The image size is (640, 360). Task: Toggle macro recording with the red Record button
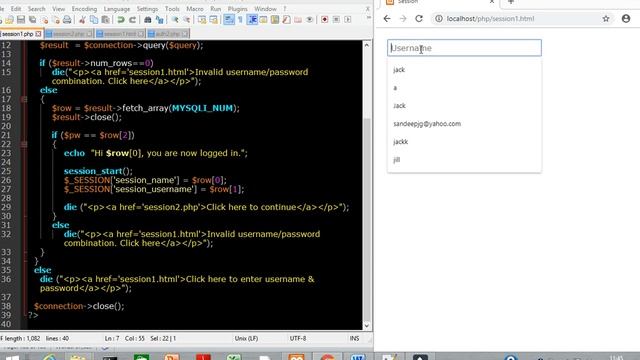coord(324,20)
